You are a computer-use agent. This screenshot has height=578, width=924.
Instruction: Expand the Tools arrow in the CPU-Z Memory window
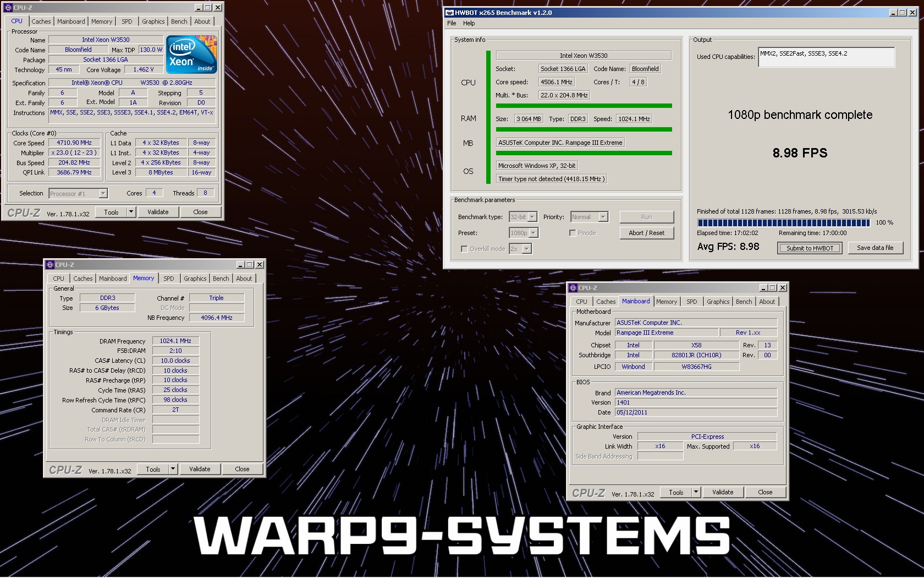[x=173, y=469]
